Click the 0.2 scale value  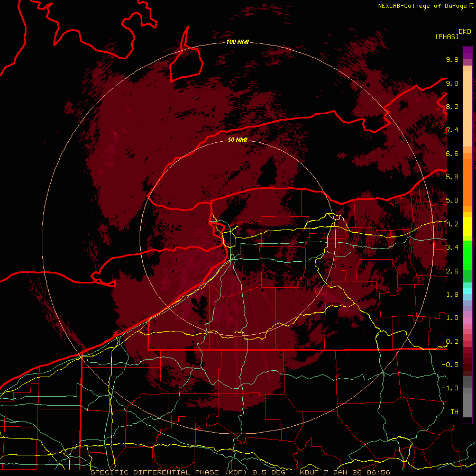point(452,342)
